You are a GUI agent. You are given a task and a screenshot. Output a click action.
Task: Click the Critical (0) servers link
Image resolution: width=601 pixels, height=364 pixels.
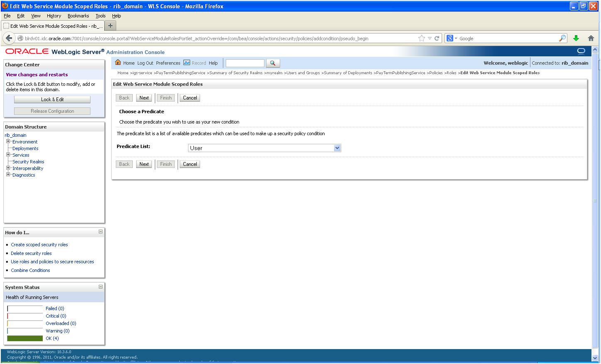56,316
